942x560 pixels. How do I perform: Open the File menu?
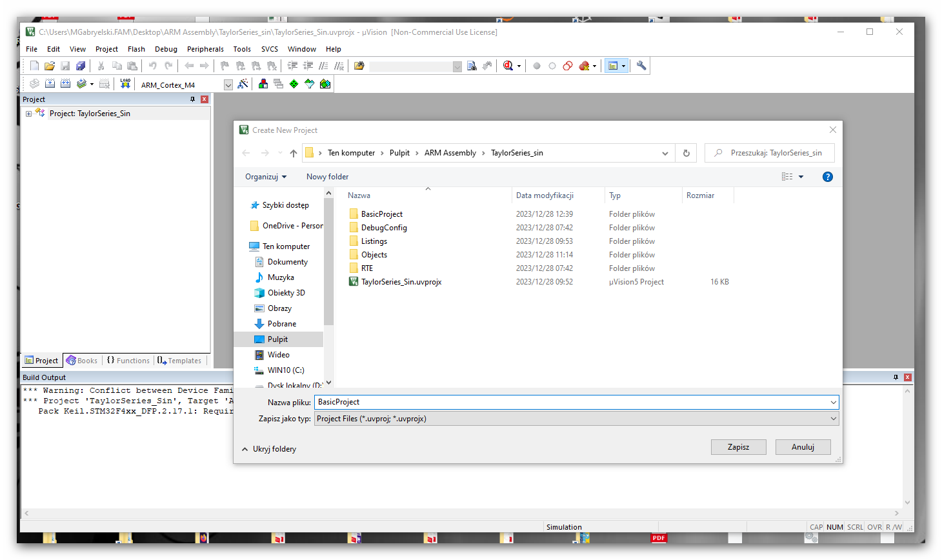tap(32, 49)
